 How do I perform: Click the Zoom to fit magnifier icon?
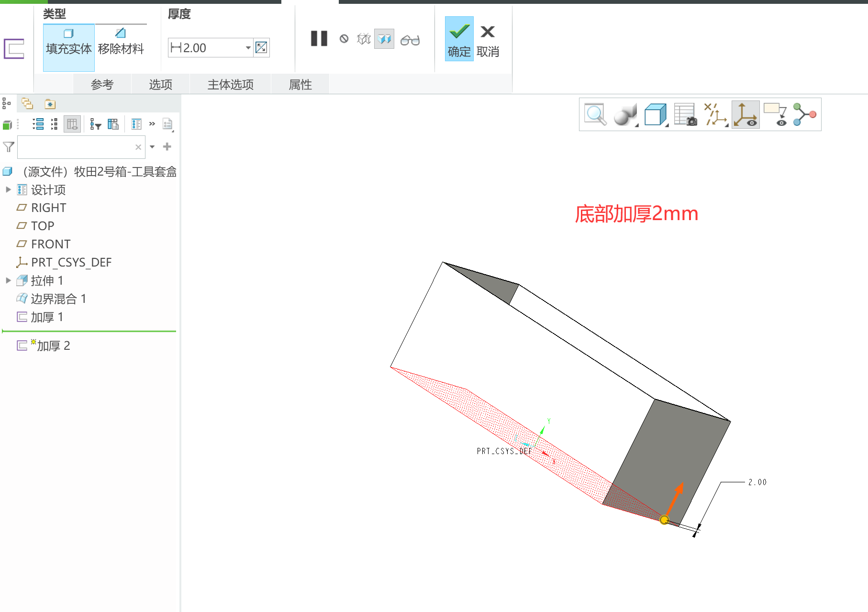(595, 115)
